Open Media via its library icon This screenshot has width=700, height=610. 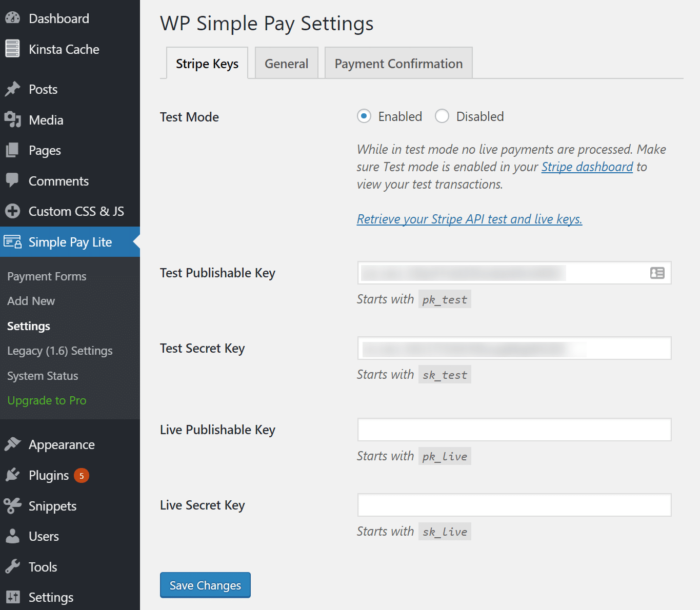13,119
